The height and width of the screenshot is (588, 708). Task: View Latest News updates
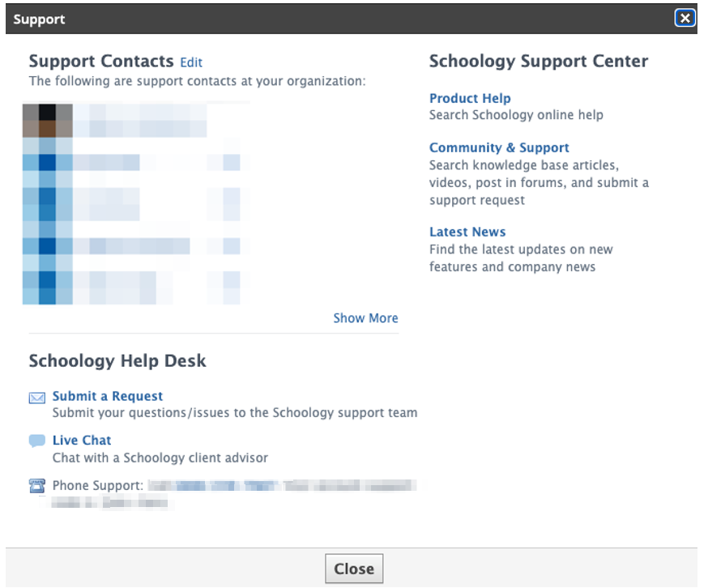click(x=467, y=232)
